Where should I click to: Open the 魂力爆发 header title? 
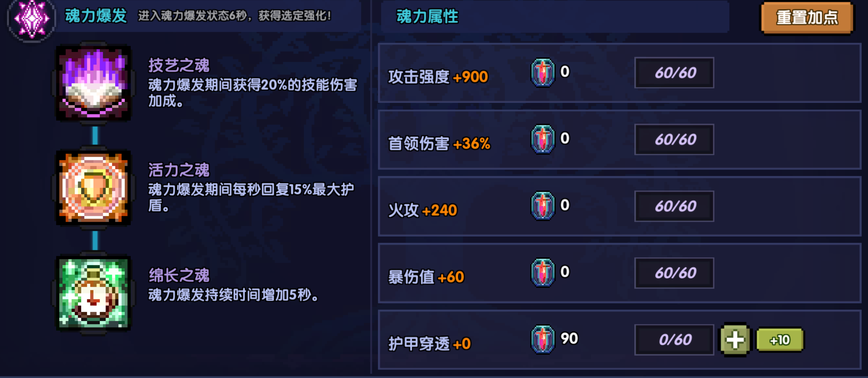pos(96,16)
